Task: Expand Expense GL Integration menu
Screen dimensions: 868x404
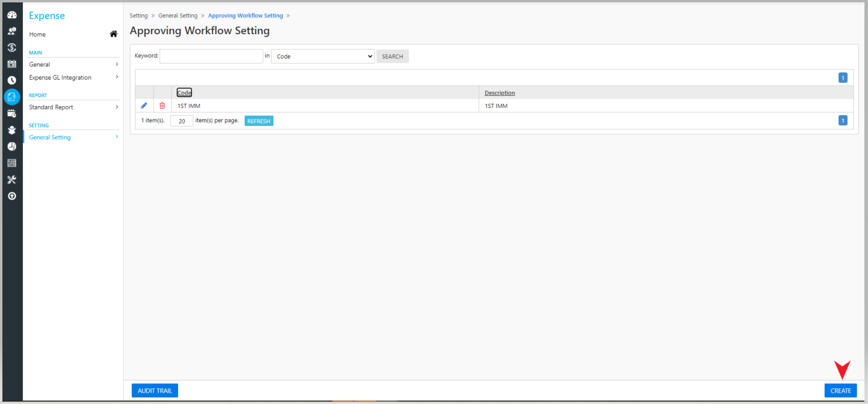Action: click(x=74, y=77)
